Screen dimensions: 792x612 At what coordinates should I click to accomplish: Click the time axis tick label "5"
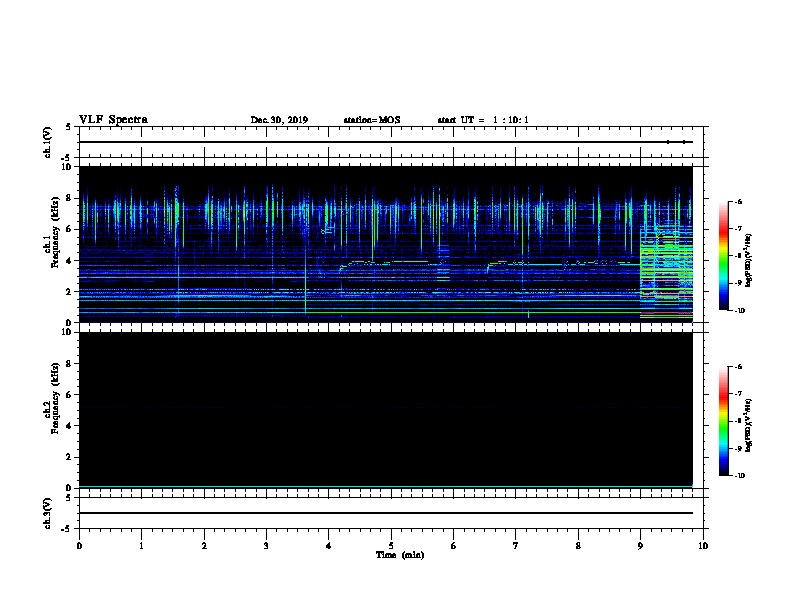click(391, 546)
